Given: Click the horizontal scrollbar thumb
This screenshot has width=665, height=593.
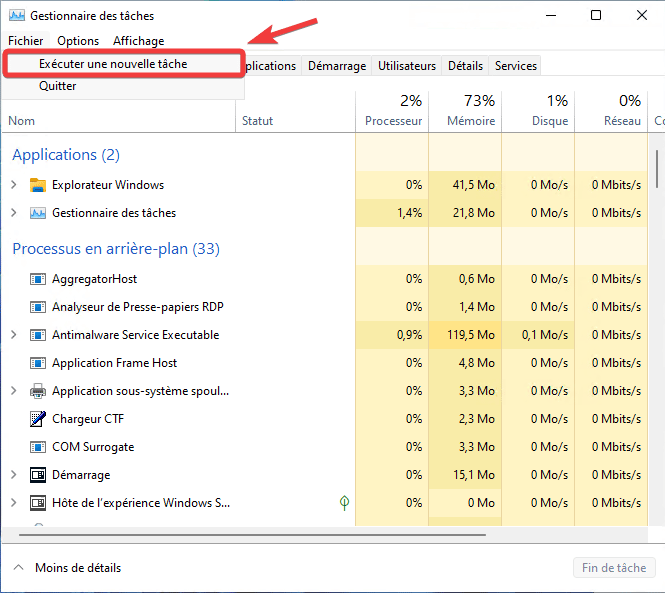Looking at the screenshot, I should coord(252,535).
